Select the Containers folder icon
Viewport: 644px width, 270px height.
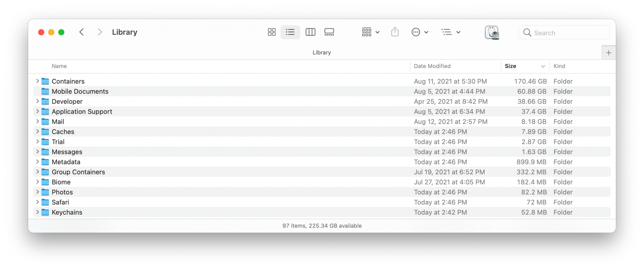coord(45,81)
